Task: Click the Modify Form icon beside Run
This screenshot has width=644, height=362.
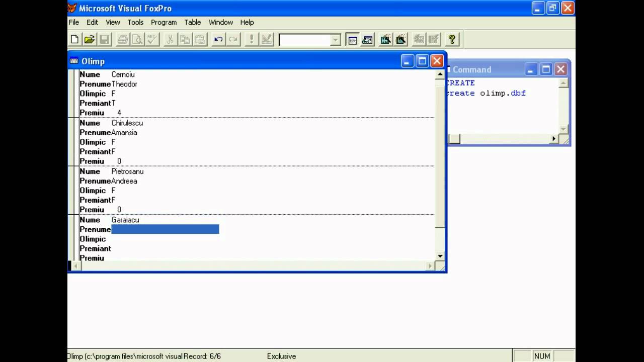Action: tap(266, 40)
